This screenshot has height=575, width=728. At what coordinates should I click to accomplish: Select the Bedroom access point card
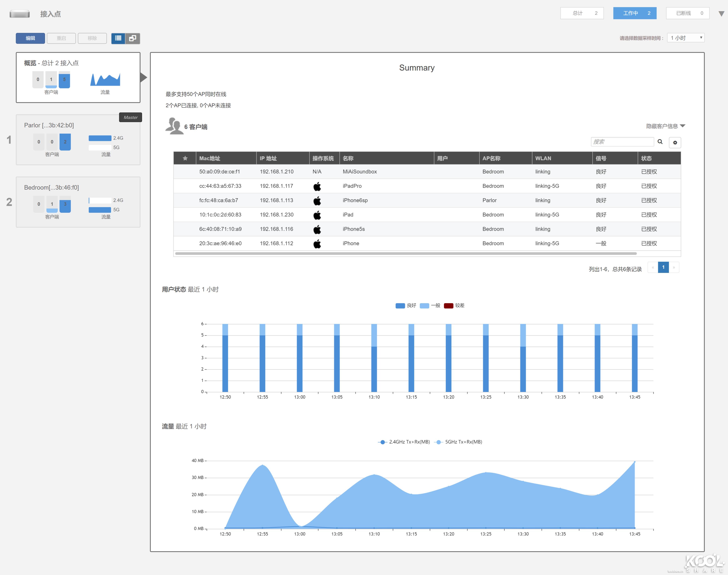pos(78,202)
